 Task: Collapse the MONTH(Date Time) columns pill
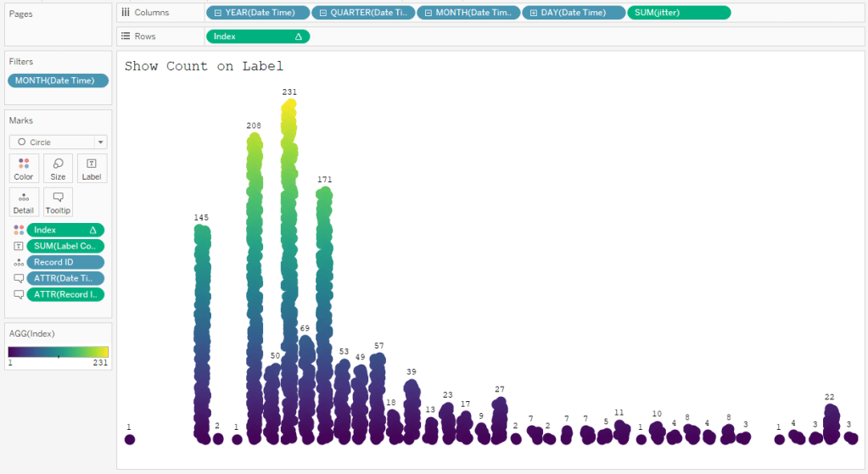428,13
